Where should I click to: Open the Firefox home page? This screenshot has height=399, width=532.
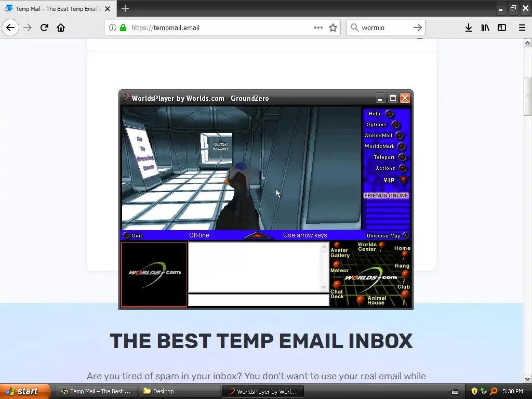pos(61,28)
